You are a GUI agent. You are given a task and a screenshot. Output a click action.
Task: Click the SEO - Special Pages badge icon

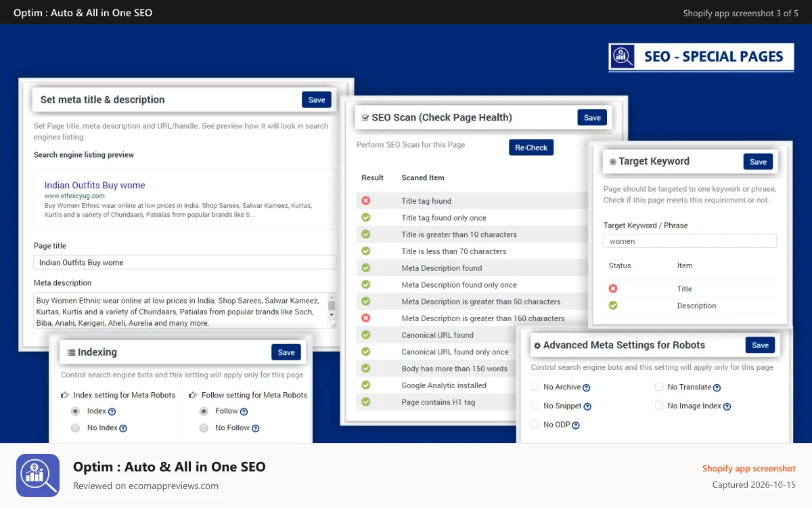point(622,57)
